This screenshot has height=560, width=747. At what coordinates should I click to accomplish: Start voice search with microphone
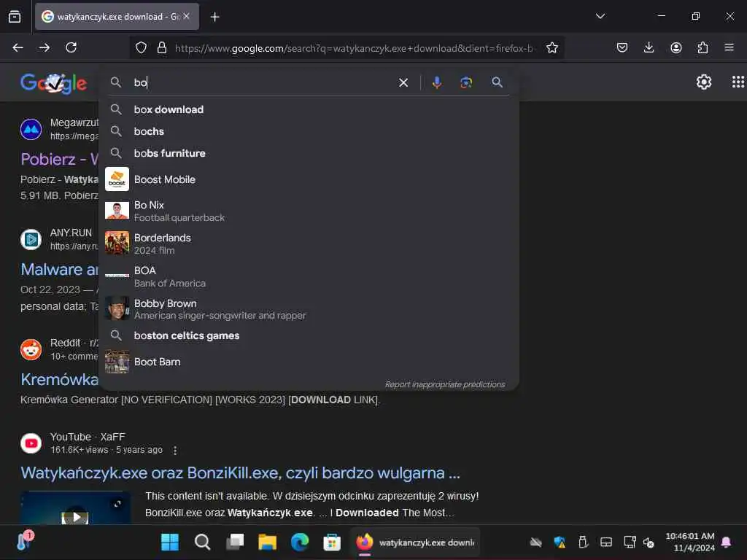(436, 82)
